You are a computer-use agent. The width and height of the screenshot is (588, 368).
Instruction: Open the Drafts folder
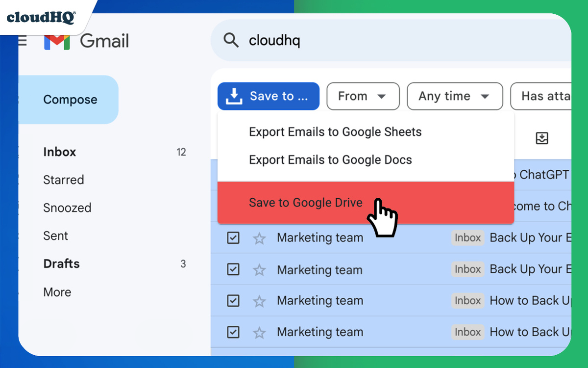61,263
